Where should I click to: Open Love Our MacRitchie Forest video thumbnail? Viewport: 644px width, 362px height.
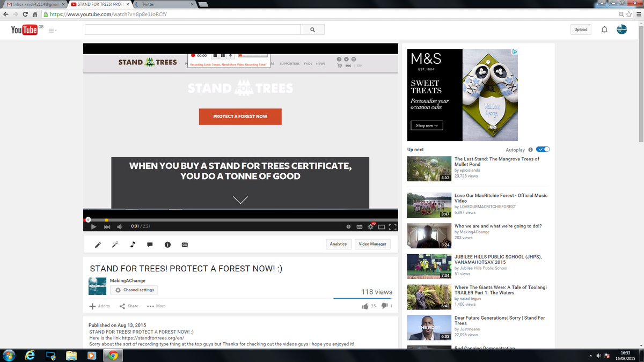[x=429, y=205]
